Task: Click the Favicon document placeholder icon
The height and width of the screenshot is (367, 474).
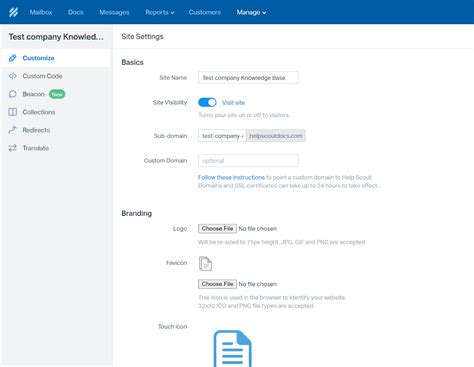Action: pos(205,264)
